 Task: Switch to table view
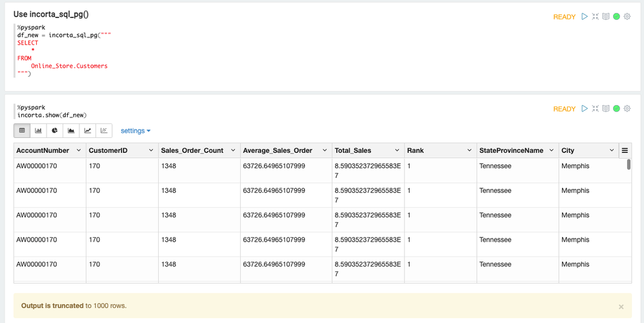click(x=22, y=131)
